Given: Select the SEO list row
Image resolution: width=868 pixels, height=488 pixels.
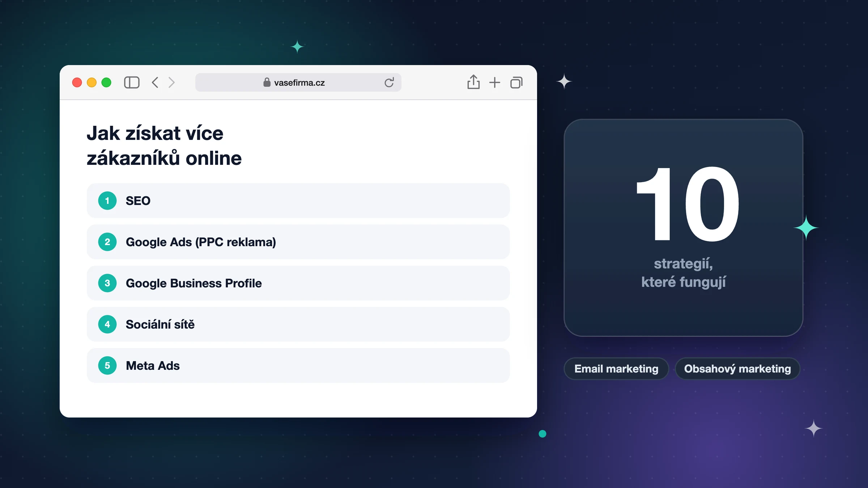Looking at the screenshot, I should 298,201.
